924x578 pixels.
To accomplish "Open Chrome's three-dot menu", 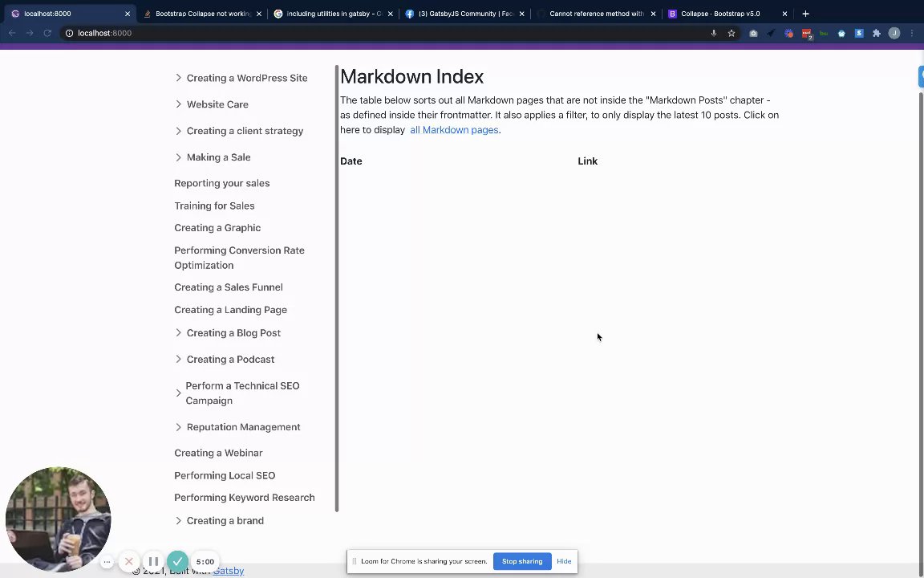I will click(x=912, y=33).
